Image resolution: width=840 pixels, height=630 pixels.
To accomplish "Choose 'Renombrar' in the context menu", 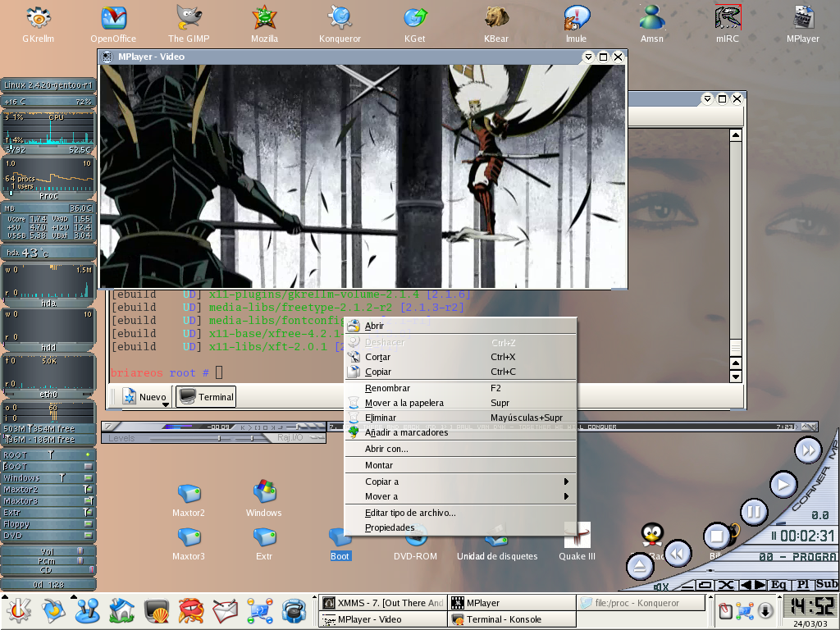I will (461, 388).
